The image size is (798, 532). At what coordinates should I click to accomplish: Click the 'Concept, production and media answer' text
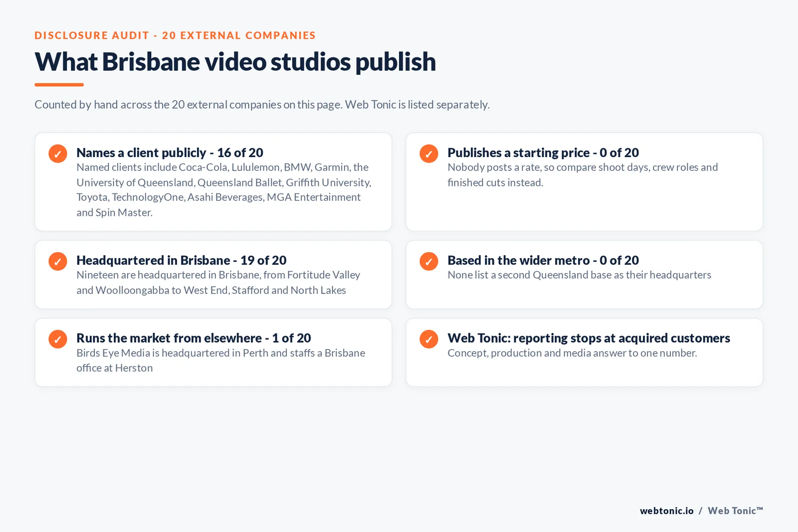click(572, 353)
